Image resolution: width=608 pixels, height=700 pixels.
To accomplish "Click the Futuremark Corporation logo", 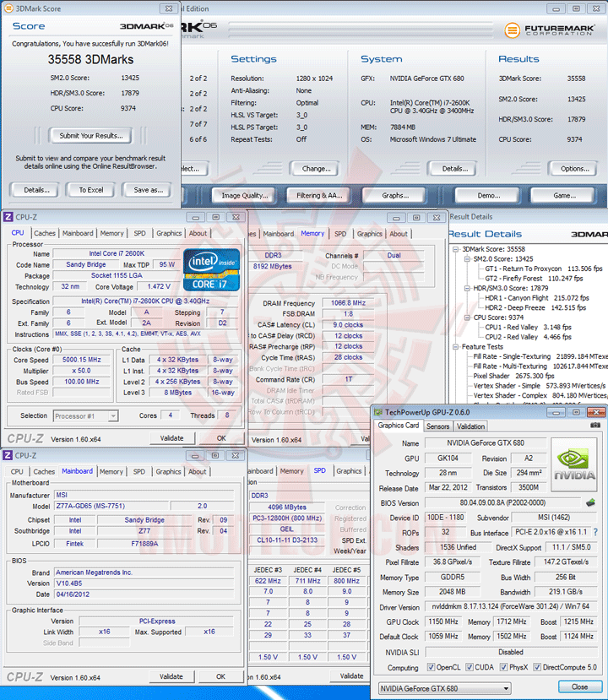I will tap(550, 30).
